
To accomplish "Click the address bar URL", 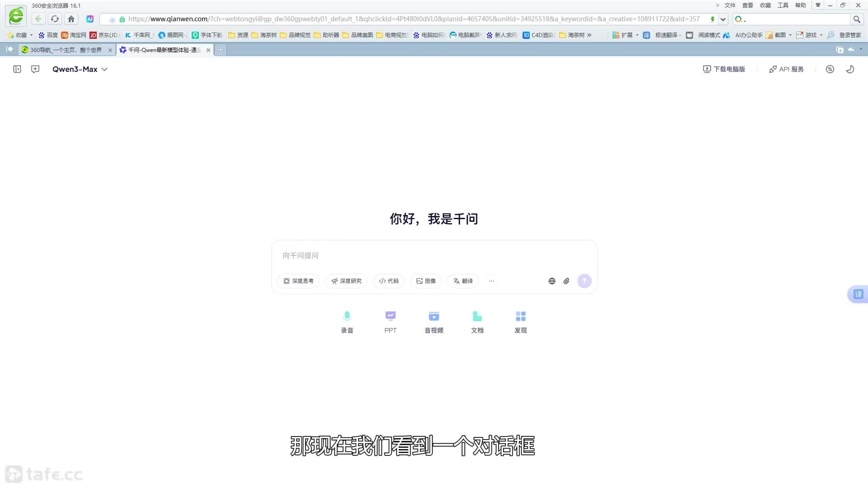I will (414, 19).
